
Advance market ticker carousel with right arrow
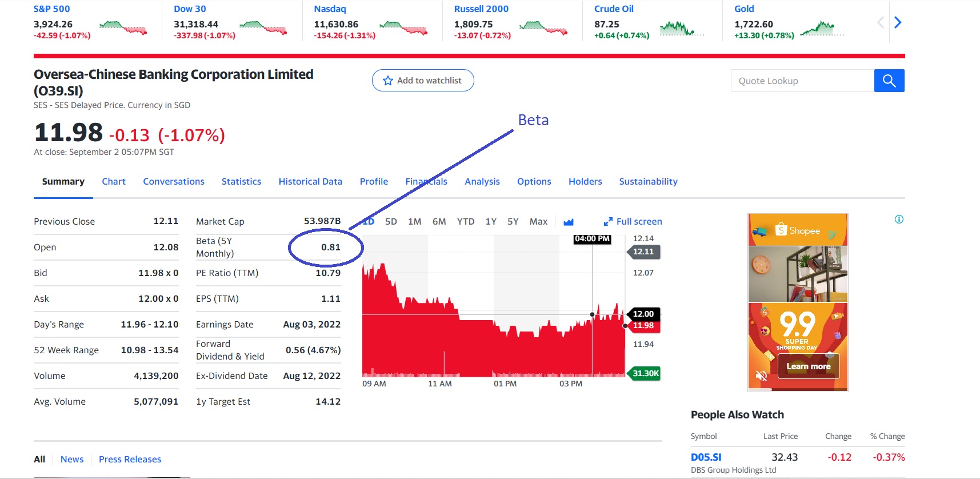tap(898, 22)
